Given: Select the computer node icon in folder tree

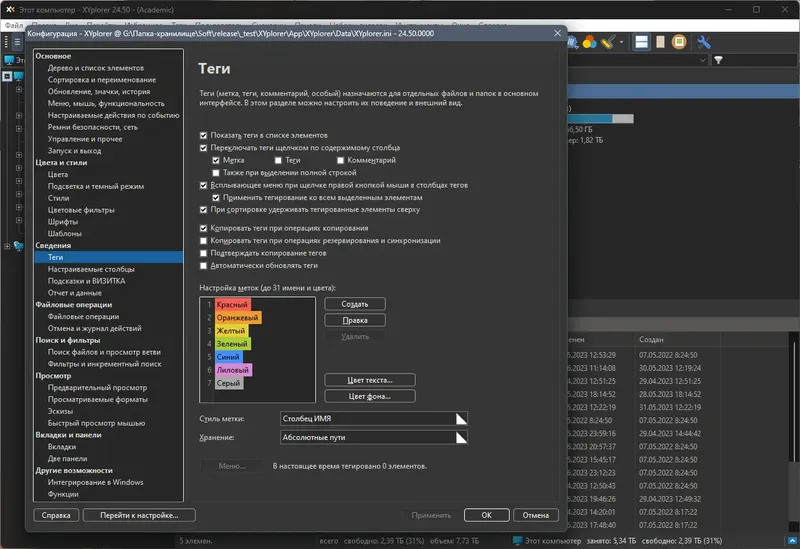Looking at the screenshot, I should (18, 76).
